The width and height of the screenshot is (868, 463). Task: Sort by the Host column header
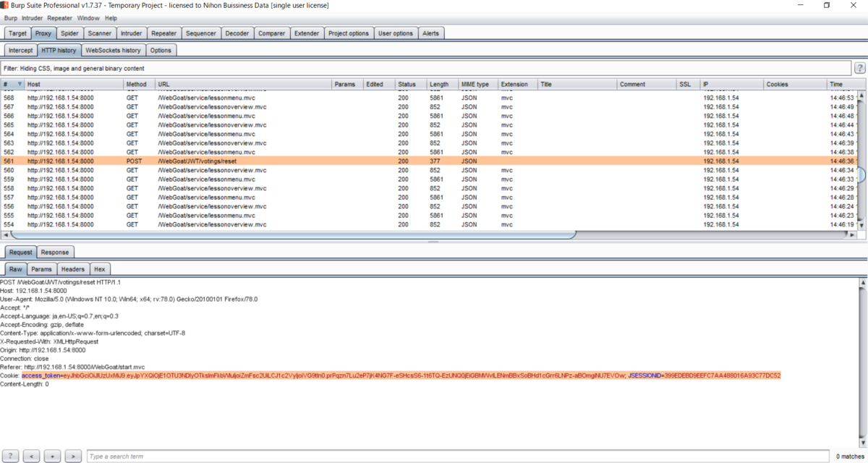coord(74,85)
